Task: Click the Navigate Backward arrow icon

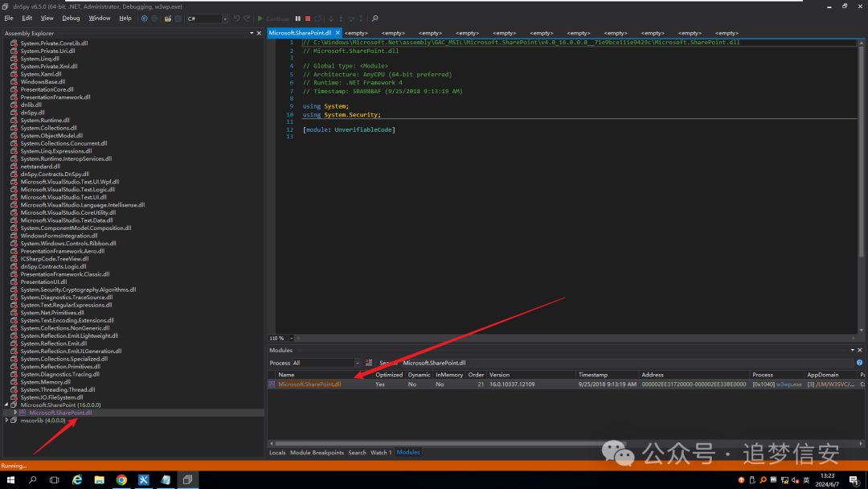Action: coord(145,18)
